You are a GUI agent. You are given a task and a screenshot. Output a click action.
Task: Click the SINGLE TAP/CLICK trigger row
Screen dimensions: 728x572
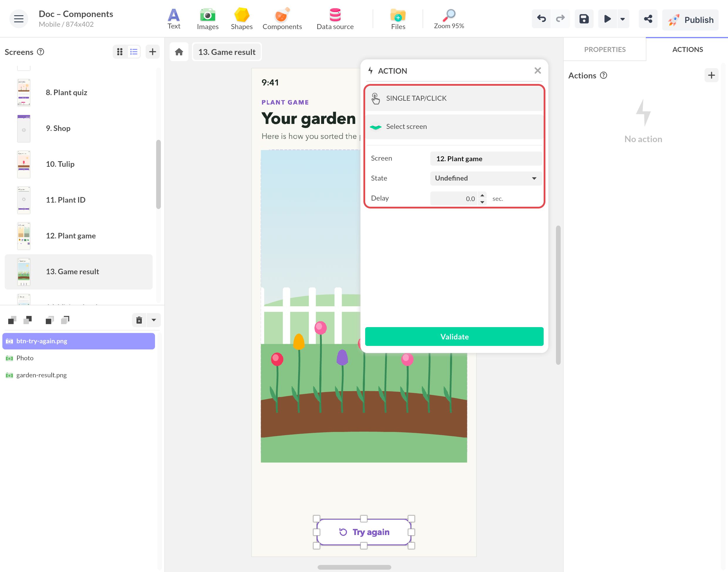point(454,98)
